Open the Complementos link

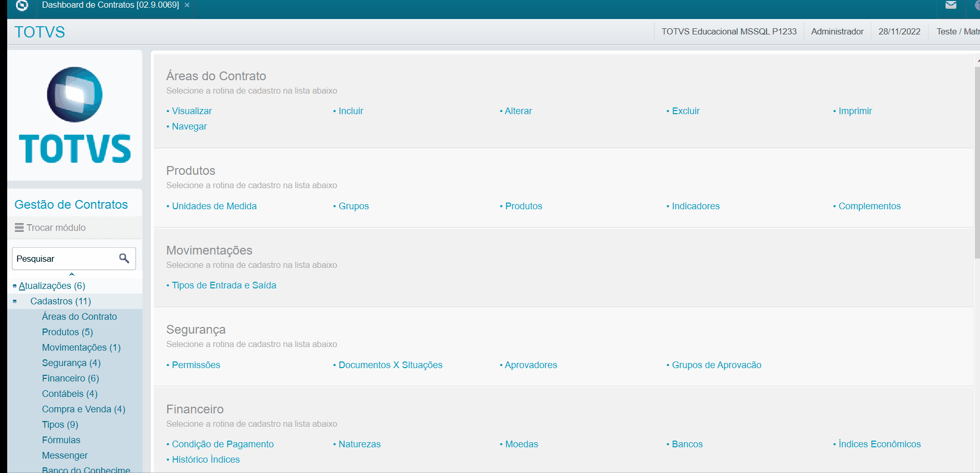[x=869, y=206]
